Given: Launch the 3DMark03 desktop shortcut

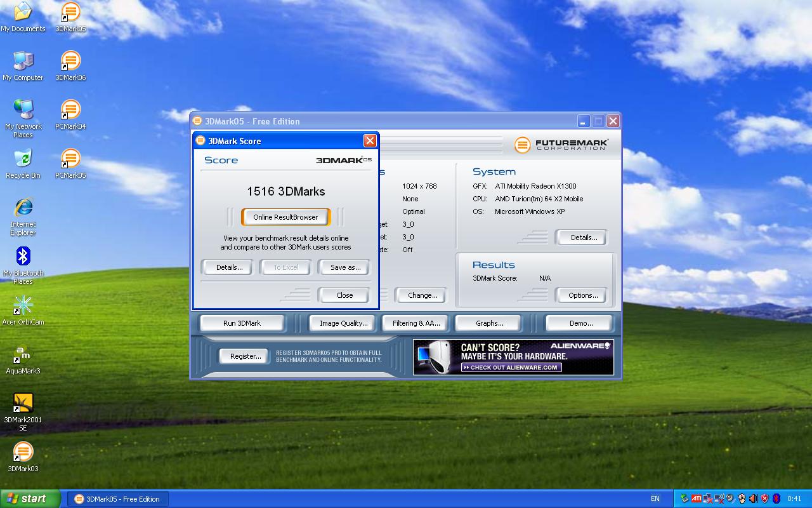Looking at the screenshot, I should coord(23,457).
